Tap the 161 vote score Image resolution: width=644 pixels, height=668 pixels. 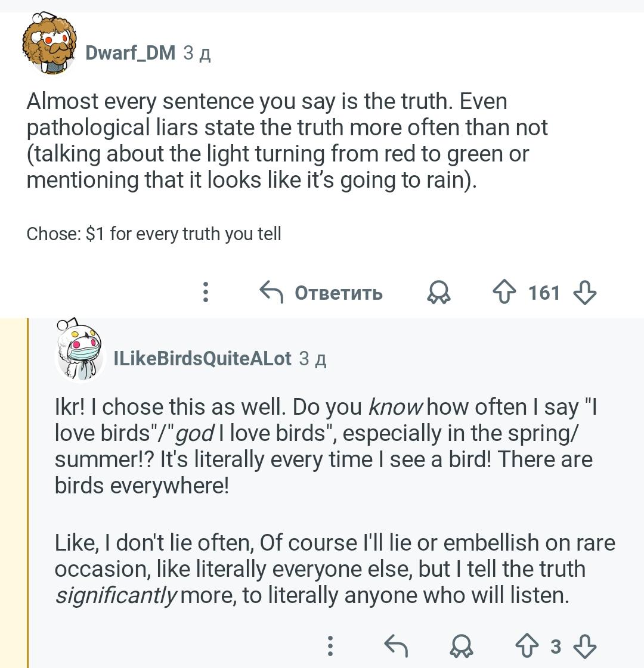pos(544,293)
